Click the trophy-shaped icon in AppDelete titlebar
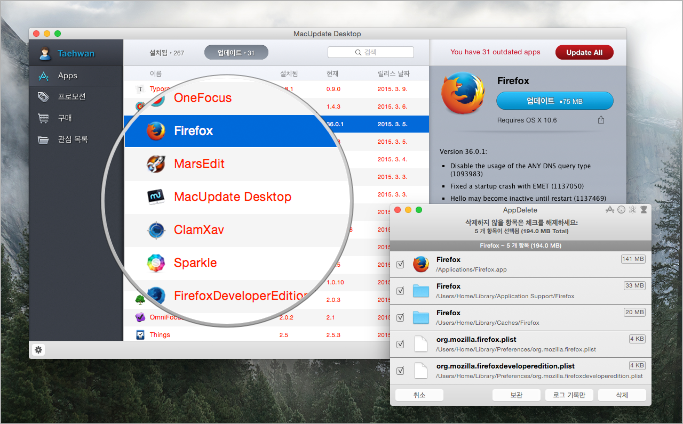This screenshot has height=424, width=683. (x=644, y=210)
